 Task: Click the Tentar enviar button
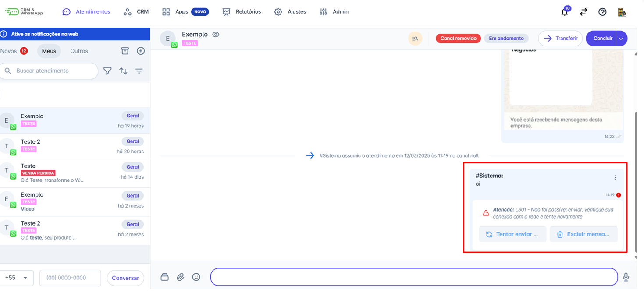point(512,234)
